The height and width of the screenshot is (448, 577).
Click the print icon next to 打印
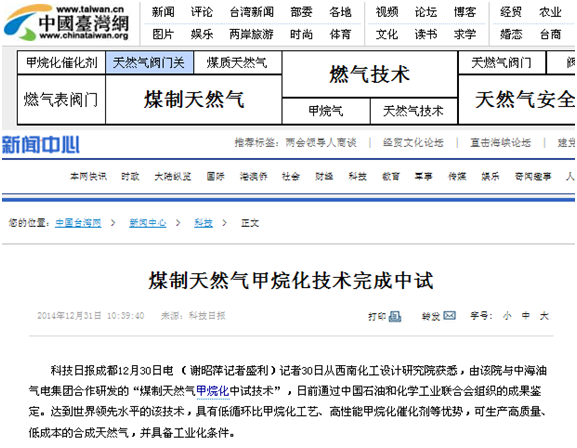click(x=395, y=316)
